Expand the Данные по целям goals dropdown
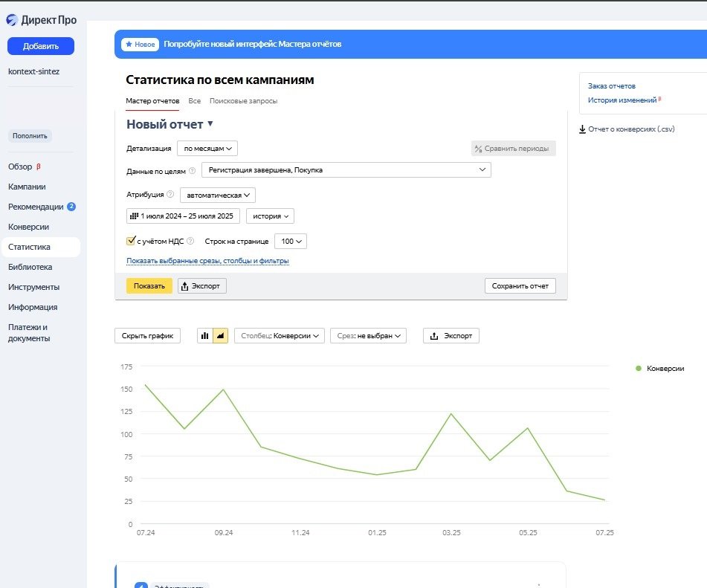The image size is (707, 588). click(346, 170)
